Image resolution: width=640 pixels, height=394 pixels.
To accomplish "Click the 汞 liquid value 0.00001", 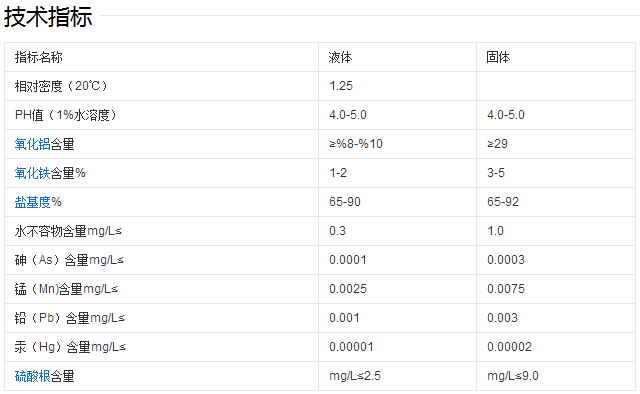I will 351,347.
